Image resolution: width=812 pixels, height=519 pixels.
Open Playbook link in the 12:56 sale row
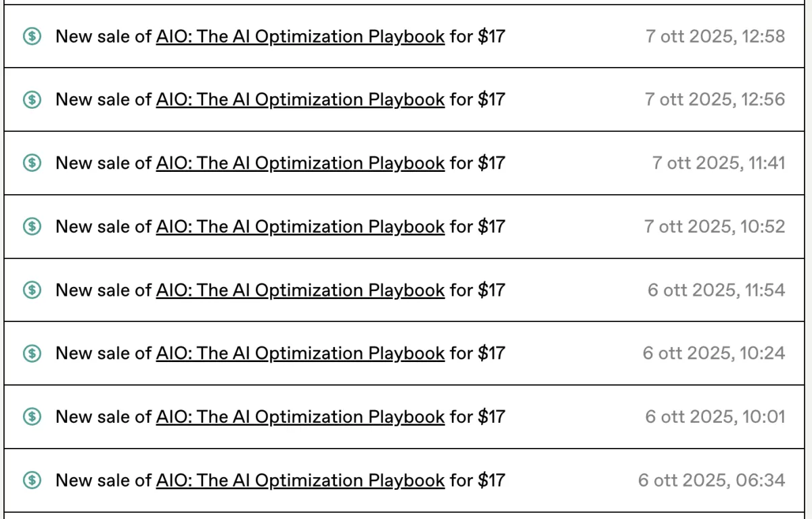[300, 100]
